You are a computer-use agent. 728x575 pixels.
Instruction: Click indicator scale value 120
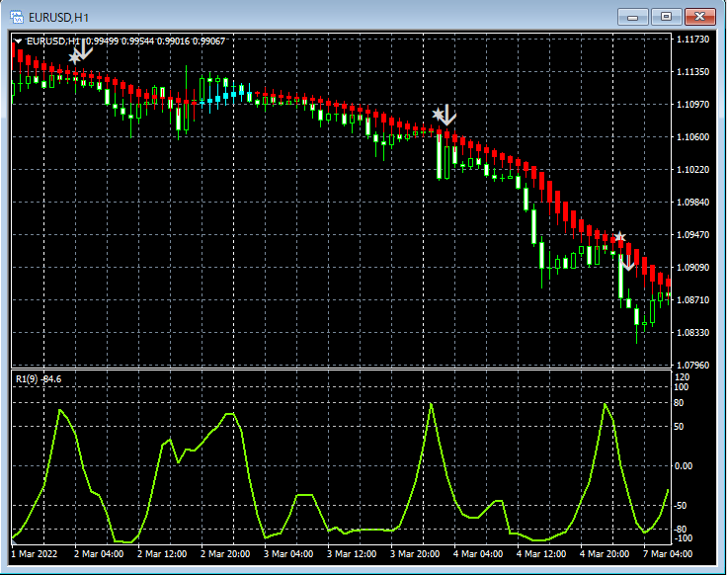pos(682,377)
